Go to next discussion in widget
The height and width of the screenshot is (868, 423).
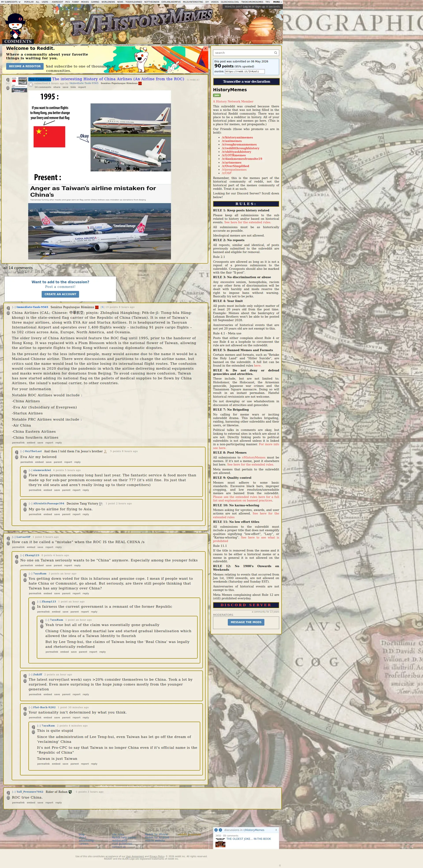click(x=220, y=830)
